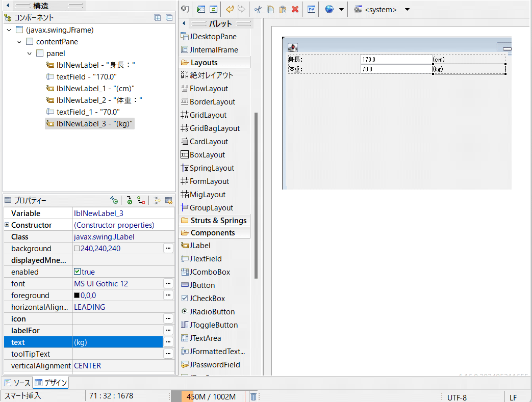Image resolution: width=532 pixels, height=402 pixels.
Task: Click Convert local to field icon
Action: pyautogui.click(x=141, y=200)
